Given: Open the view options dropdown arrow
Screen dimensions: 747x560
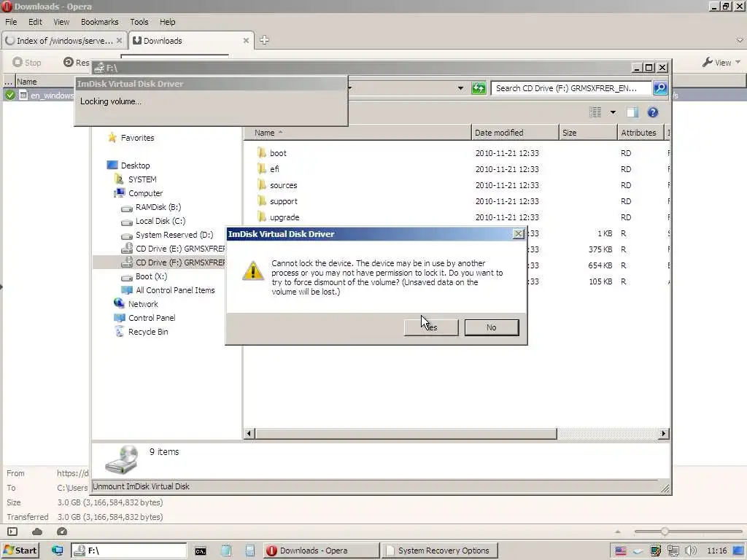Looking at the screenshot, I should tap(613, 112).
